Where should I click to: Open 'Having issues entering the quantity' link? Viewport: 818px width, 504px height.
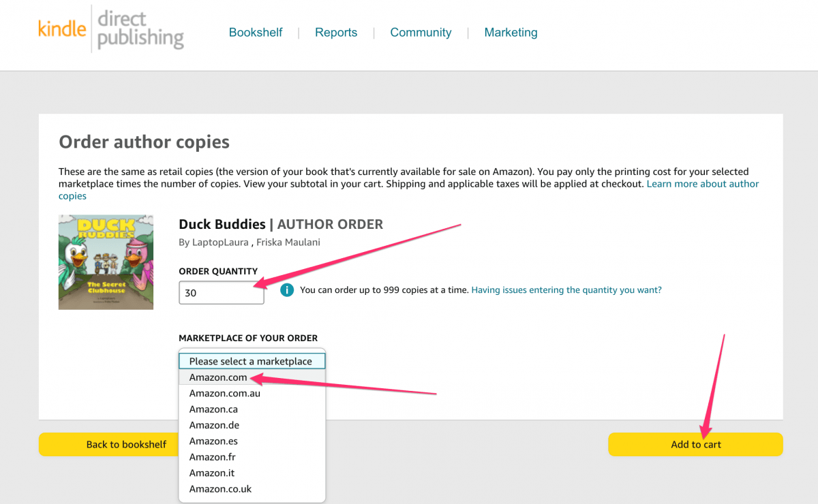[x=566, y=290]
